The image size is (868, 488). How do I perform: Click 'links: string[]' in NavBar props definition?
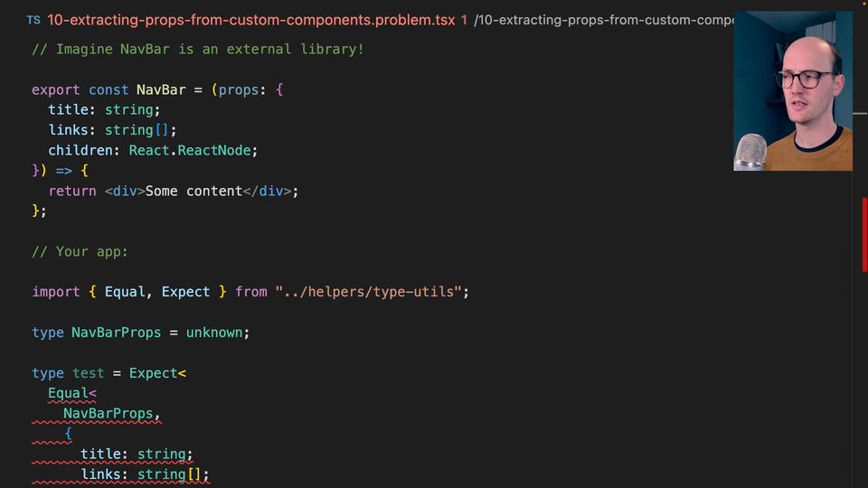click(112, 130)
